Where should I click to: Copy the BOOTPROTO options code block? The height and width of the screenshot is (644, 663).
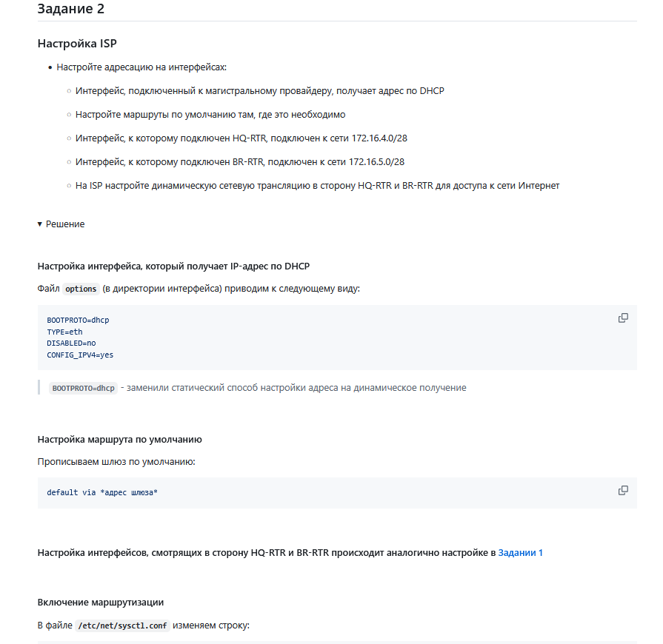pos(623,318)
